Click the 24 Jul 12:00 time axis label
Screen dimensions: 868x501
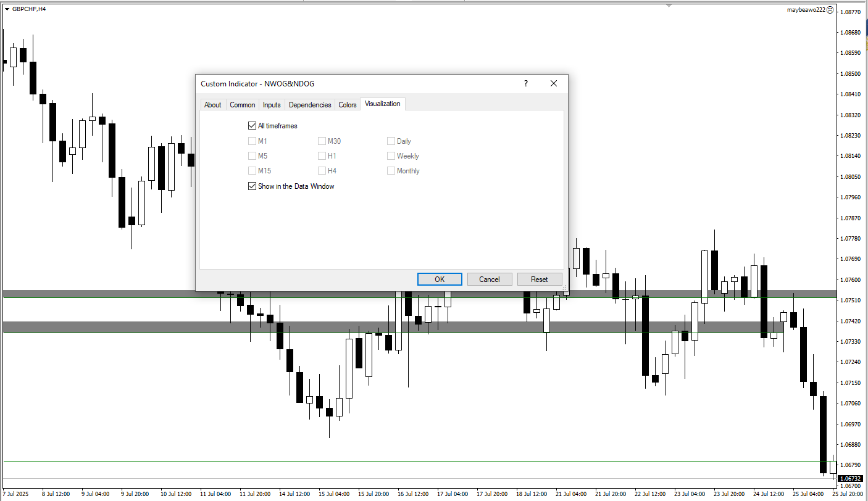tap(769, 494)
